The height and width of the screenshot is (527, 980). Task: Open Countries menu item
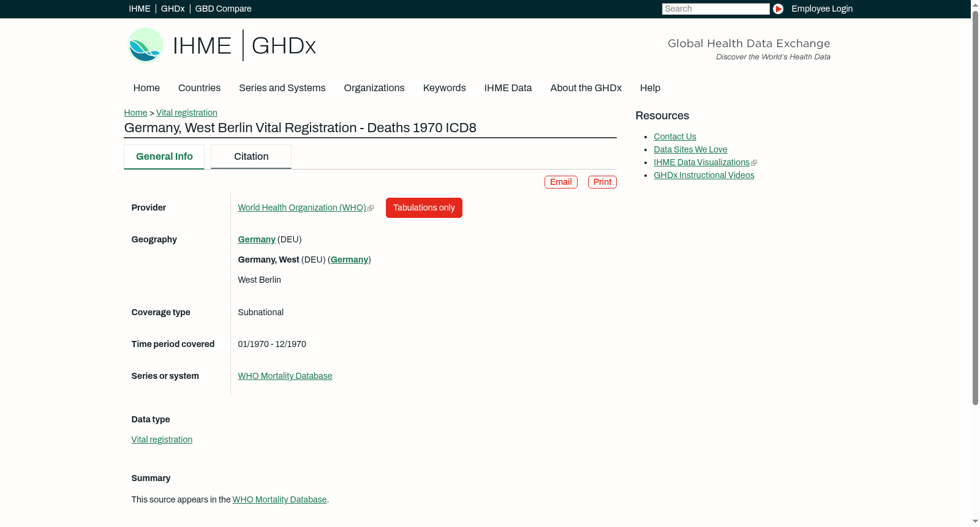[x=199, y=88]
